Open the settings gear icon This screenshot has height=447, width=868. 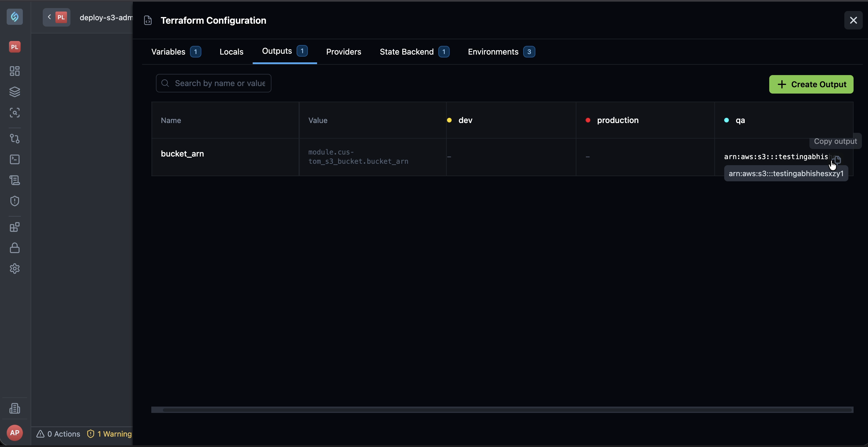[x=14, y=269]
